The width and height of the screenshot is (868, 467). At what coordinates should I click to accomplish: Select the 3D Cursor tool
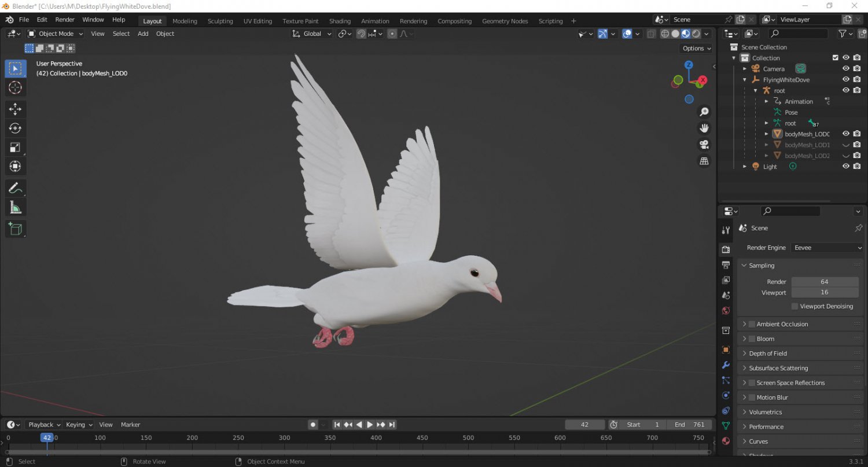(15, 87)
